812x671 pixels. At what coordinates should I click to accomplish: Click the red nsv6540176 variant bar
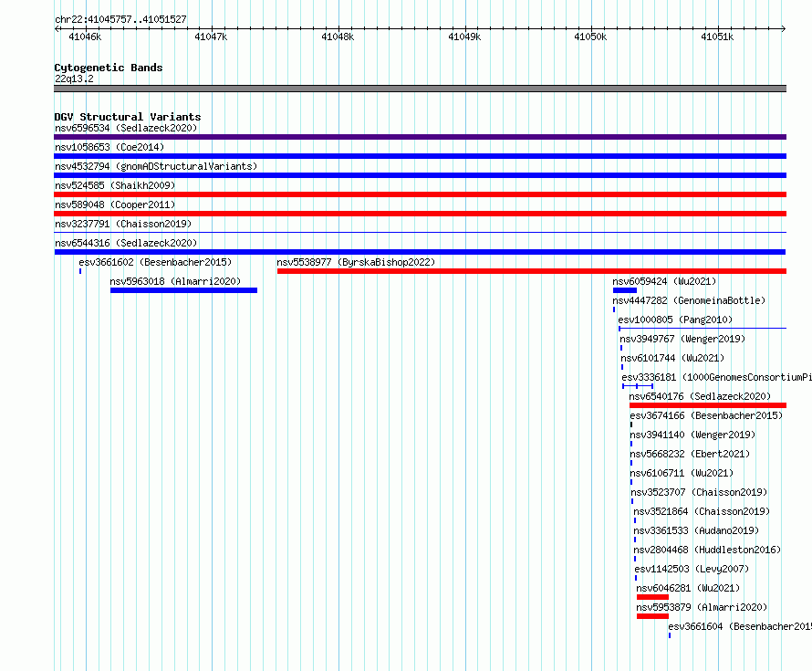pyautogui.click(x=708, y=405)
